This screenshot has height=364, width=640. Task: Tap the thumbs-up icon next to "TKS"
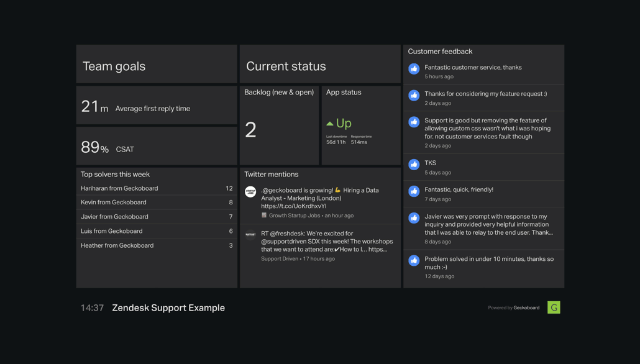(x=414, y=165)
